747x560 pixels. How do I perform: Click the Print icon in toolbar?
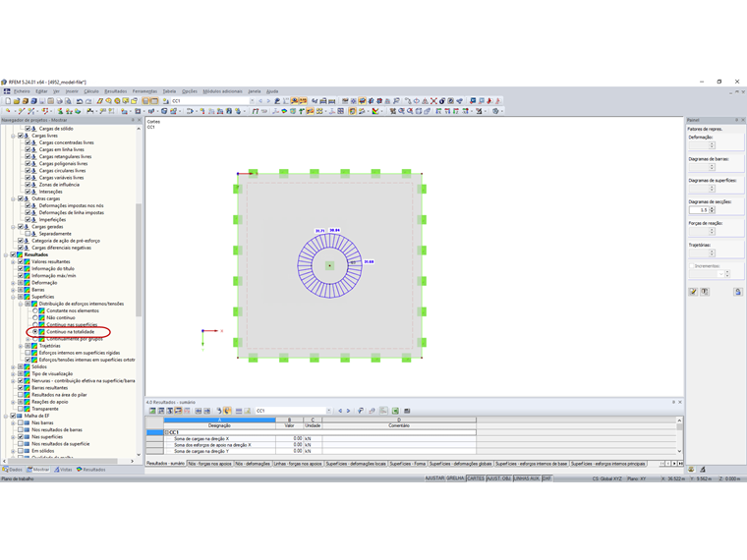[x=60, y=101]
